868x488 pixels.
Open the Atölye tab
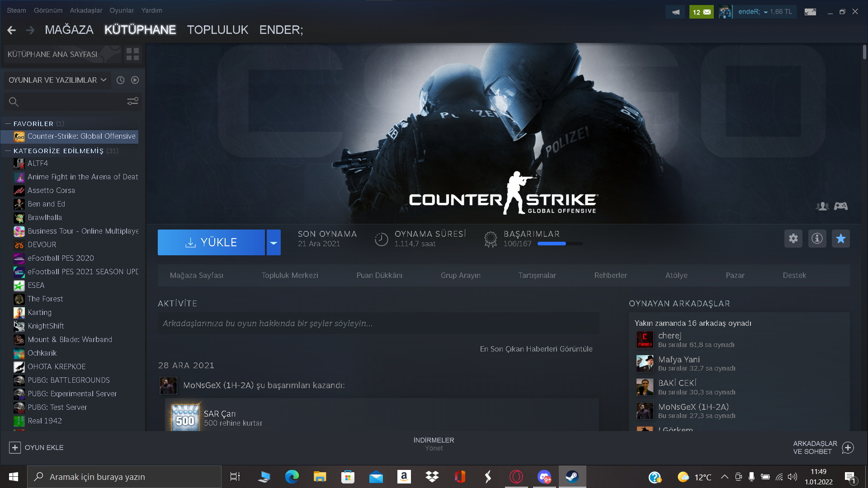coord(676,275)
